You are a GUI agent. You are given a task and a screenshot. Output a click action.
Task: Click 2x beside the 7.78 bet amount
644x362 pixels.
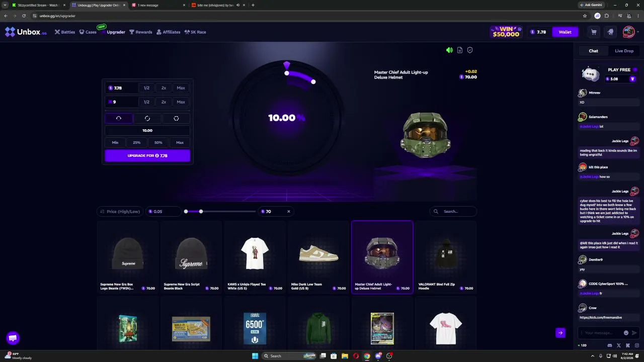[164, 88]
